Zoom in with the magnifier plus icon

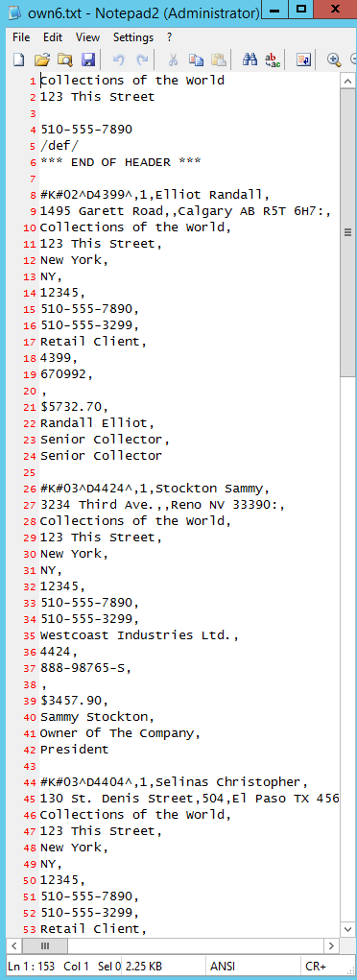pyautogui.click(x=335, y=60)
